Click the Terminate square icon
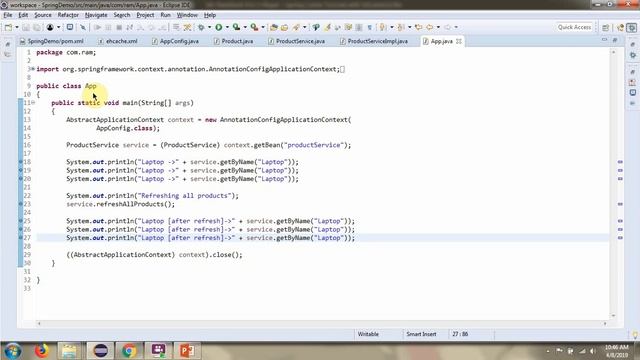 (119, 27)
